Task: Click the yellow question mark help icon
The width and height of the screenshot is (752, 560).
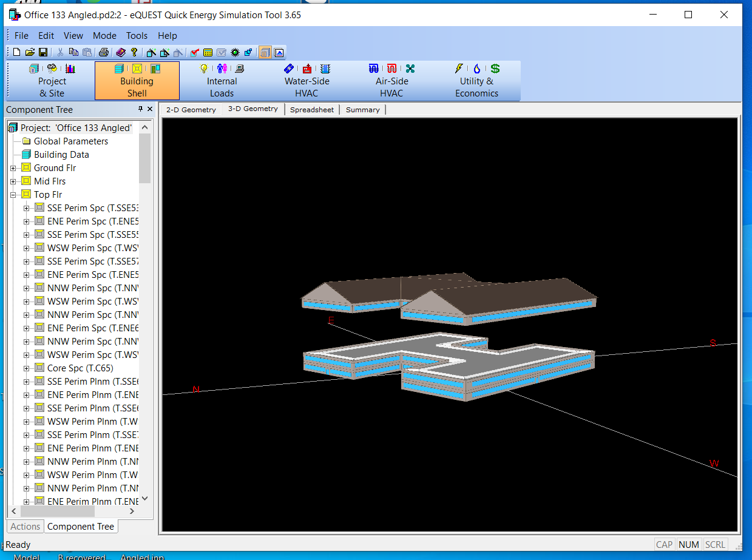Action: (x=134, y=53)
